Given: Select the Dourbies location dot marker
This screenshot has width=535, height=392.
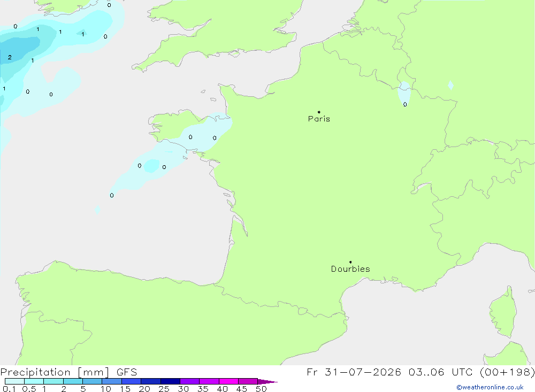Looking at the screenshot, I should click(x=350, y=262).
